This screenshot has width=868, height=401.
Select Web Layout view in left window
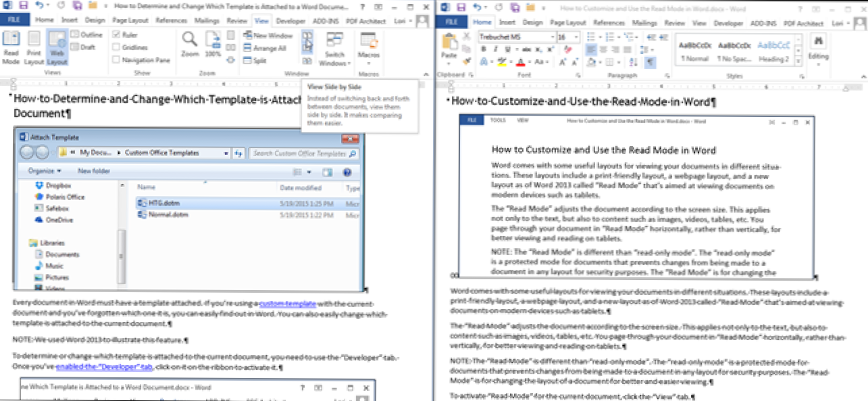click(57, 47)
